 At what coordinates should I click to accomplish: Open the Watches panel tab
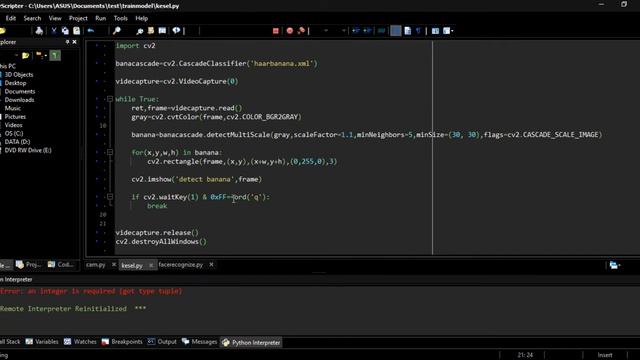coord(80,342)
